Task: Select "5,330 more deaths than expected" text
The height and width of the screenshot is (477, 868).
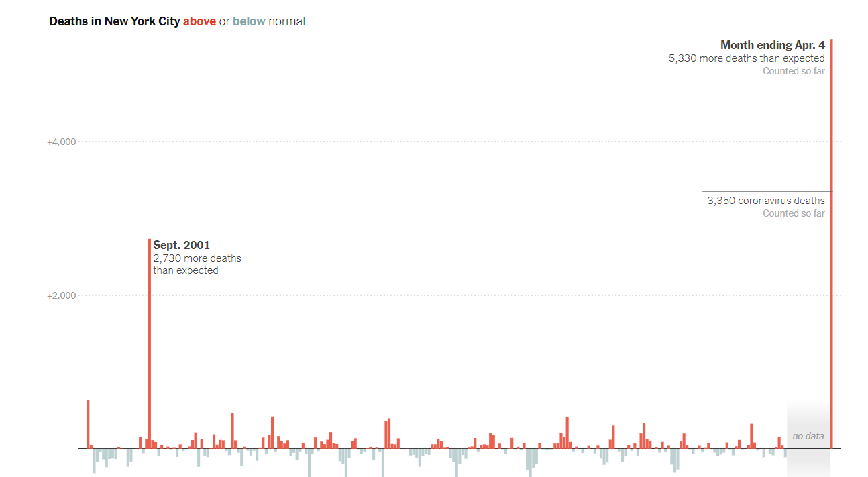Action: point(747,58)
